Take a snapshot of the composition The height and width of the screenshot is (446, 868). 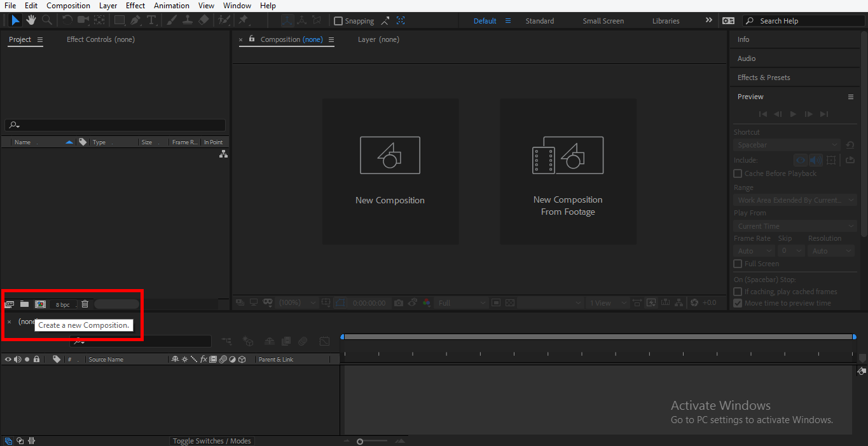pos(398,302)
